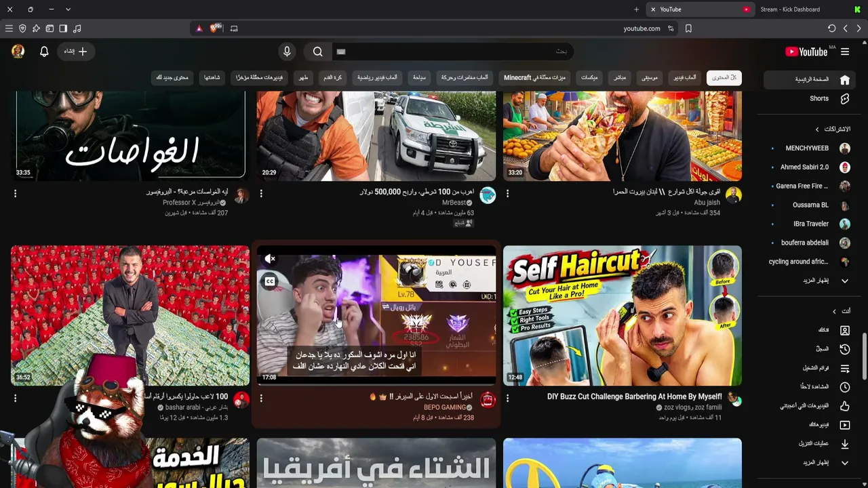868x488 pixels.
Task: Select the 'ميكسات' filter chip
Action: point(589,78)
